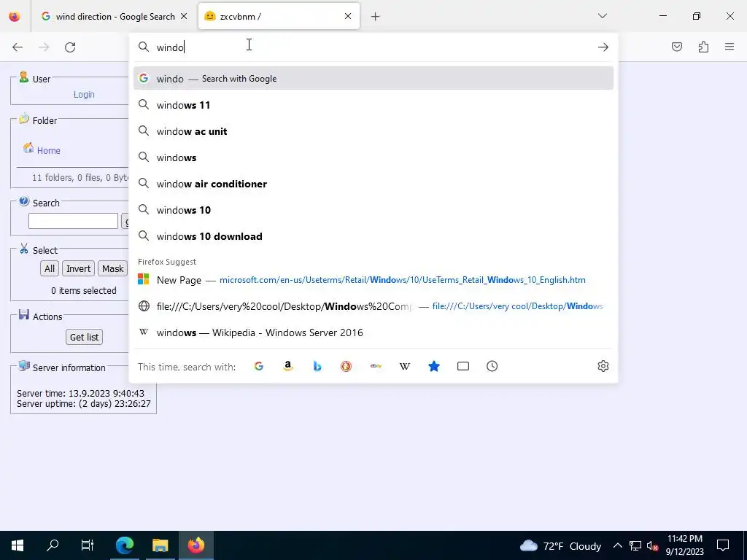This screenshot has width=747, height=560.
Task: Open network status tray icon
Action: (635, 545)
